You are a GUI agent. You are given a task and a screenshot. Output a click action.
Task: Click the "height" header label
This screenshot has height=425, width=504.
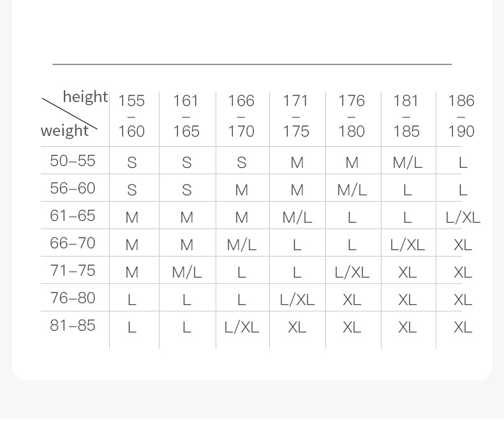coord(85,97)
